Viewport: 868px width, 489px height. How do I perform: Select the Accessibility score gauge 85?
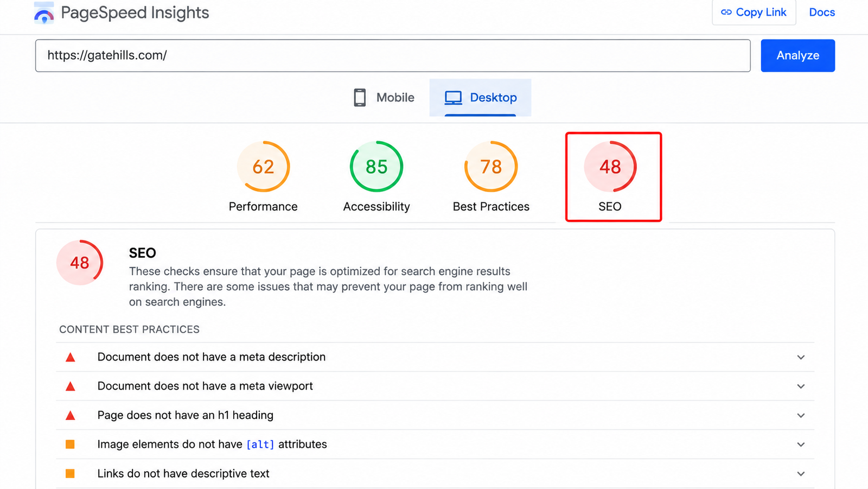coord(376,167)
